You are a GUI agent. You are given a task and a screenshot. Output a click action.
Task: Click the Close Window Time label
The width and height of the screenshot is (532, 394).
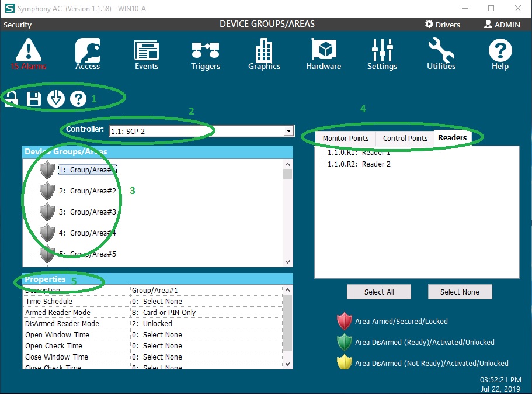[x=56, y=357]
